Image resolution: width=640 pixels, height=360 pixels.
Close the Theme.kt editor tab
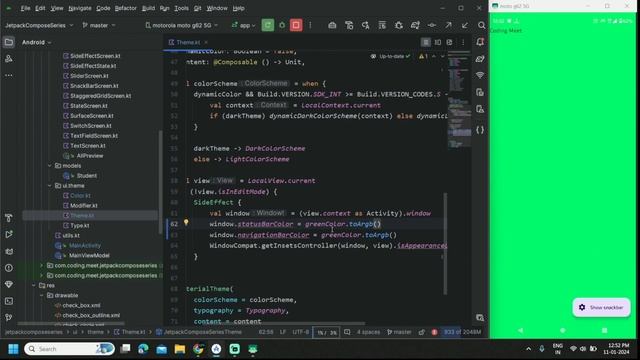click(206, 42)
